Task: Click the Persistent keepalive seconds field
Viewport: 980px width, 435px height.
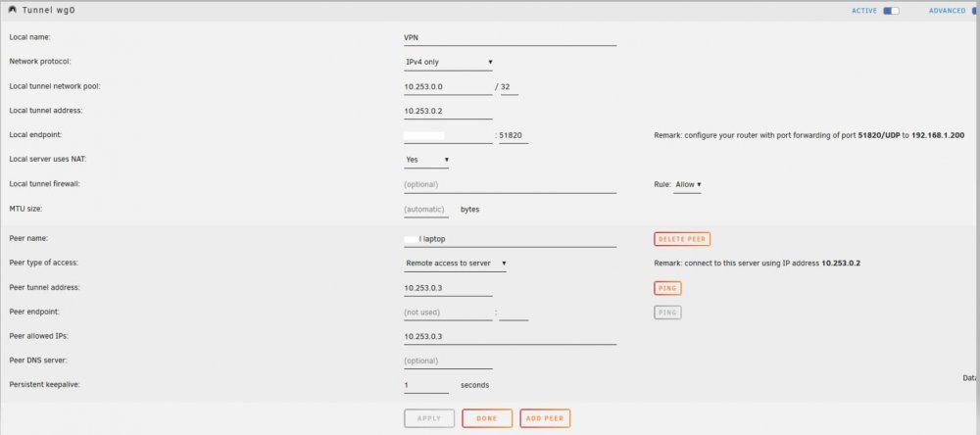Action: tap(426, 386)
